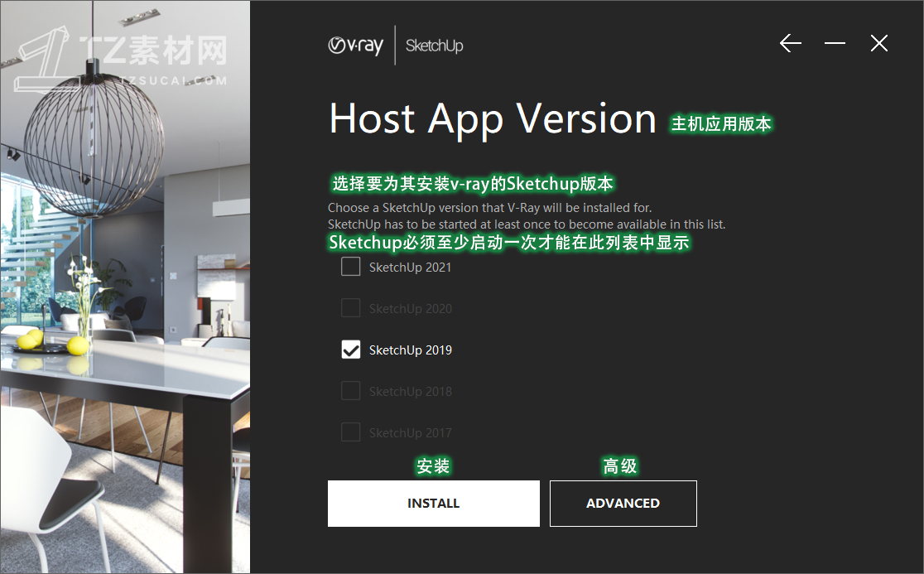Screen dimensions: 924x574
Task: Click the 'SketchUp 2018' greyed label
Action: [x=410, y=391]
